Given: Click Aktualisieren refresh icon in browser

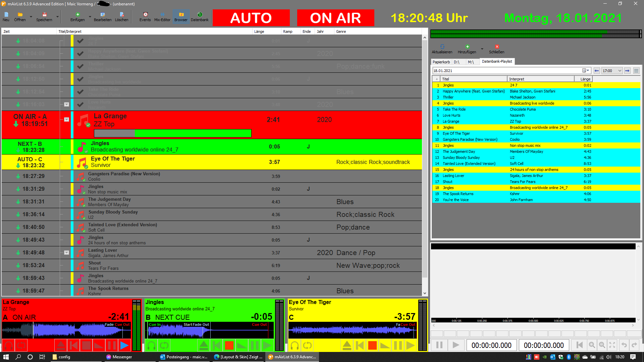Looking at the screenshot, I should 442,49.
